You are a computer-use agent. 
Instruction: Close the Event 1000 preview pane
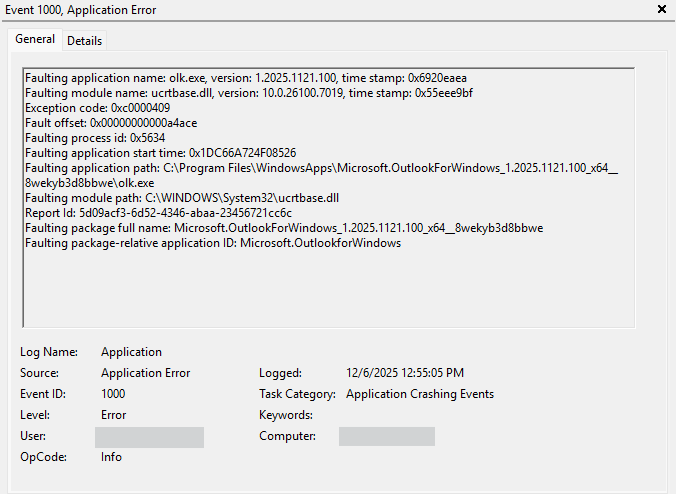(x=661, y=9)
